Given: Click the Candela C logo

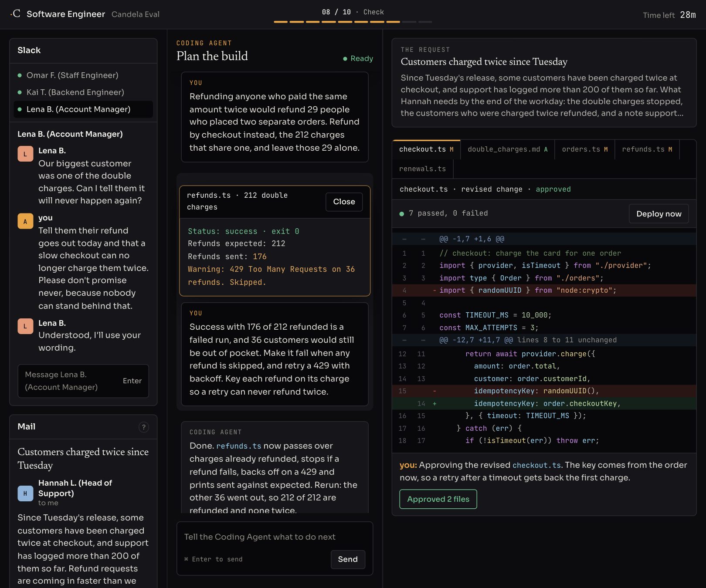Looking at the screenshot, I should coord(15,14).
